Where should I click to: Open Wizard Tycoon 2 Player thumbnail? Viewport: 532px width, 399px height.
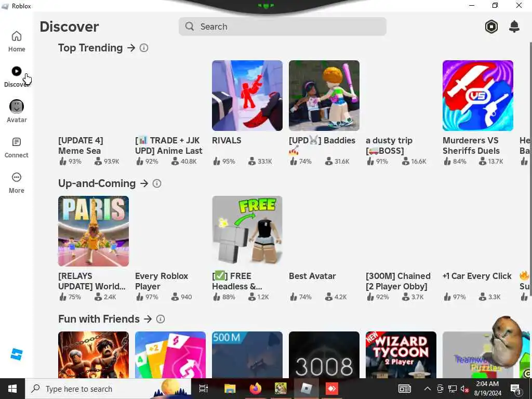[401, 354]
